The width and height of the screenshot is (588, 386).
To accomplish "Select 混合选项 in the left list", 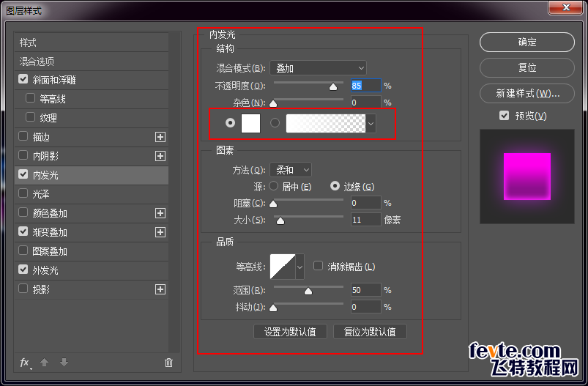I will [x=92, y=62].
